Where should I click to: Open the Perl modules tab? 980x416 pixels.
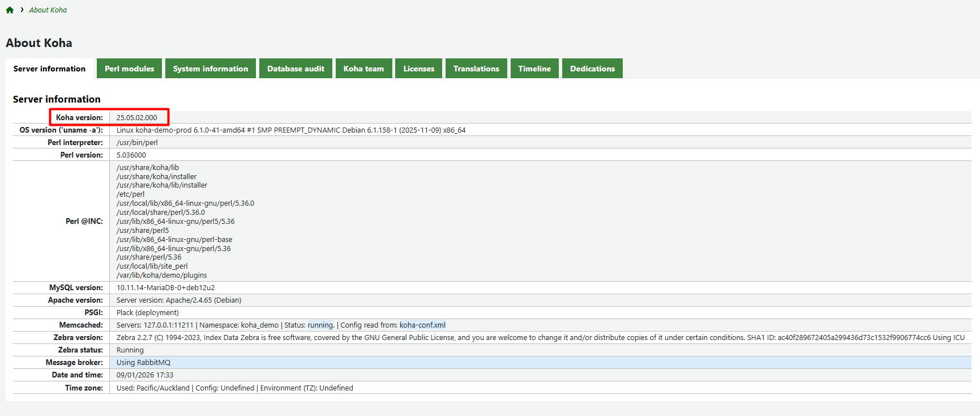click(129, 69)
